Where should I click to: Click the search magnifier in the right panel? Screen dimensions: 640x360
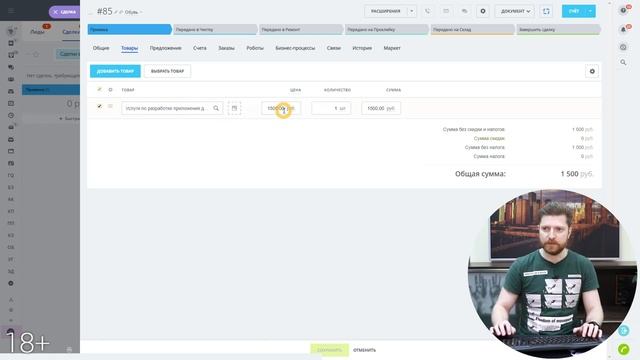coord(623,62)
